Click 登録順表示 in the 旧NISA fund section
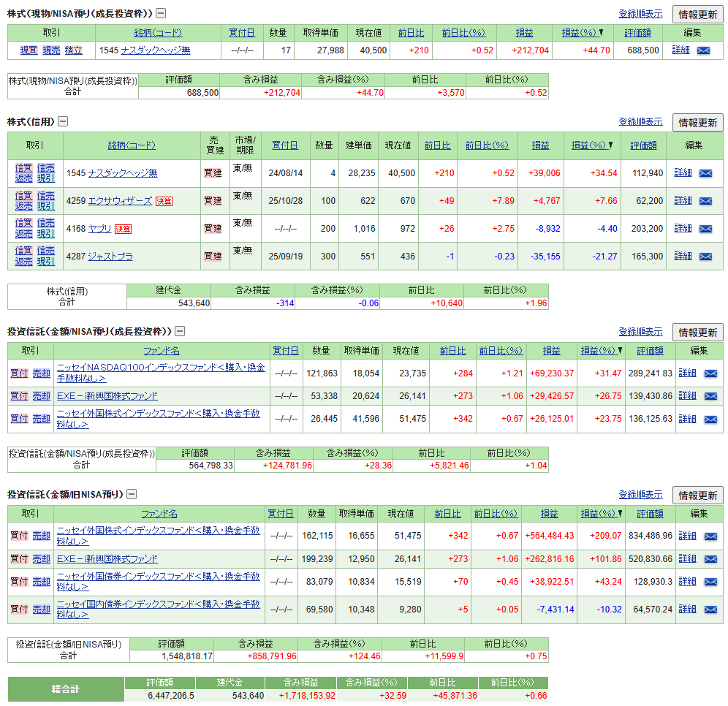Screen dimensions: 728x706 [641, 494]
